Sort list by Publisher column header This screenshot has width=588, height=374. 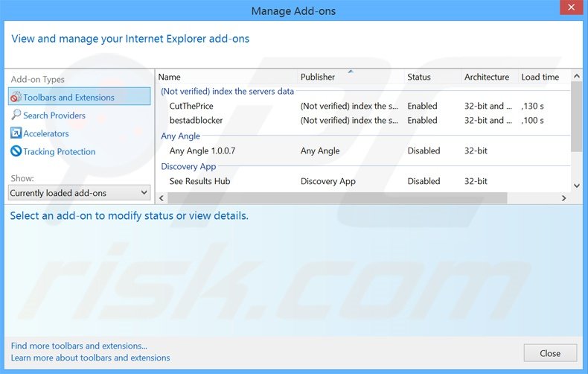tap(351, 77)
